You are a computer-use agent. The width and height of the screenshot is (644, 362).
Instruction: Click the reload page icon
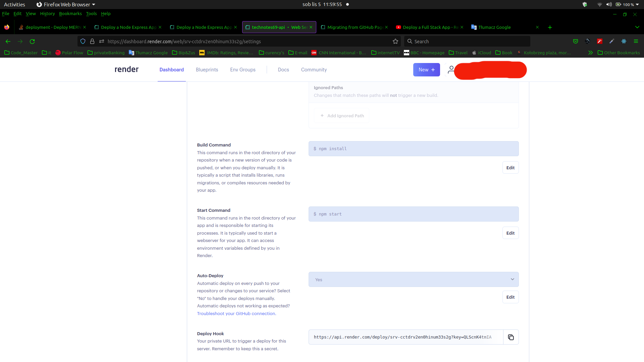32,42
